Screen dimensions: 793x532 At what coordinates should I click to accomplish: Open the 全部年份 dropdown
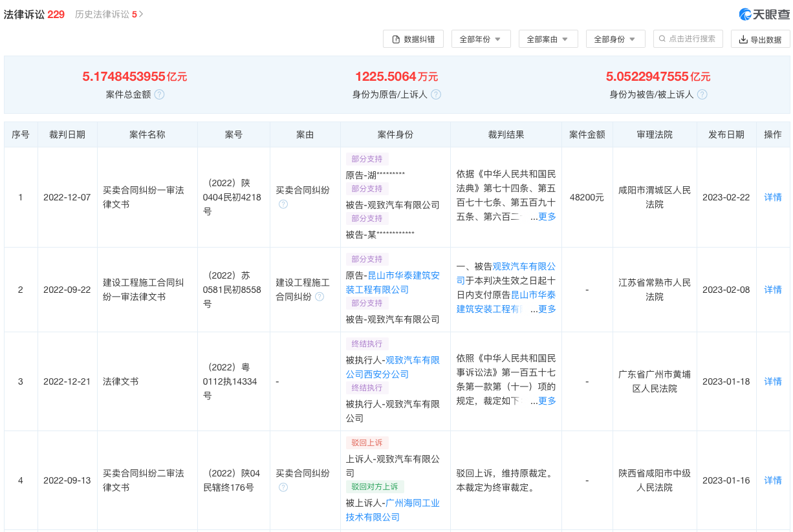click(x=481, y=39)
